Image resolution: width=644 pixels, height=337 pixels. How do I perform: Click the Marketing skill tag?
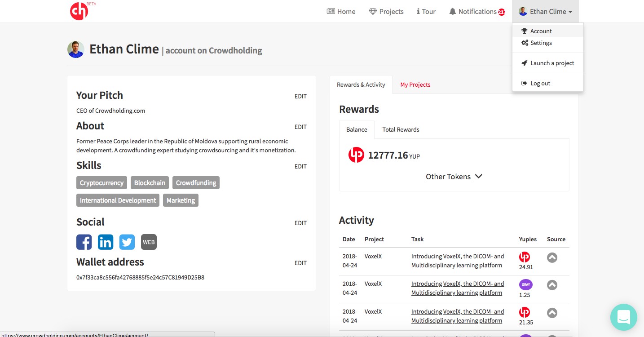click(181, 200)
